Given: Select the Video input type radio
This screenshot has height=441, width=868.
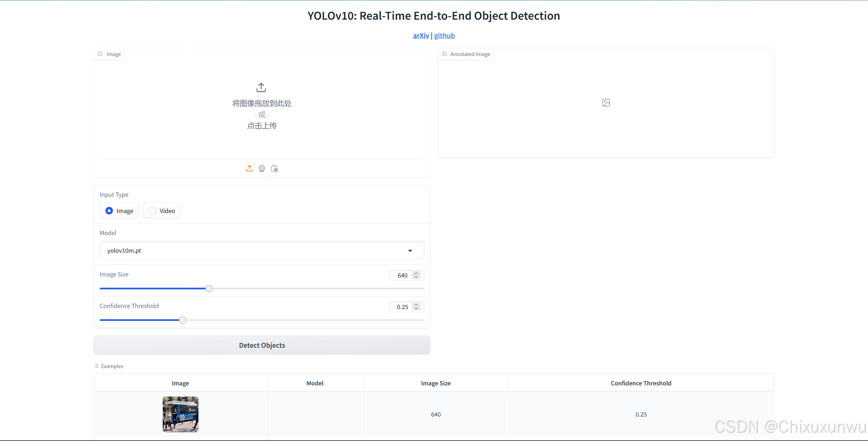Looking at the screenshot, I should point(153,211).
